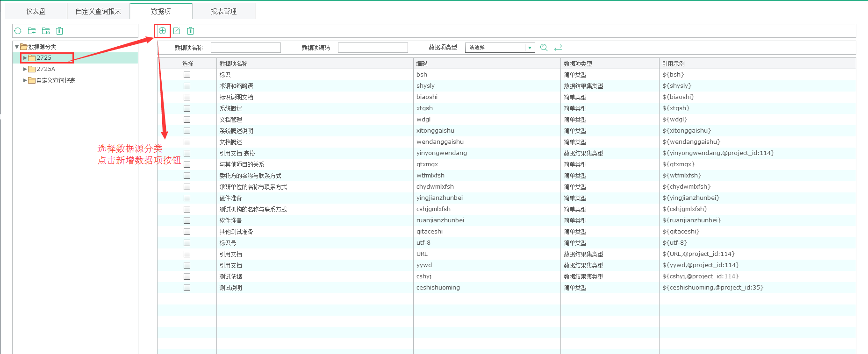Open the 报表管理 tab

[223, 11]
